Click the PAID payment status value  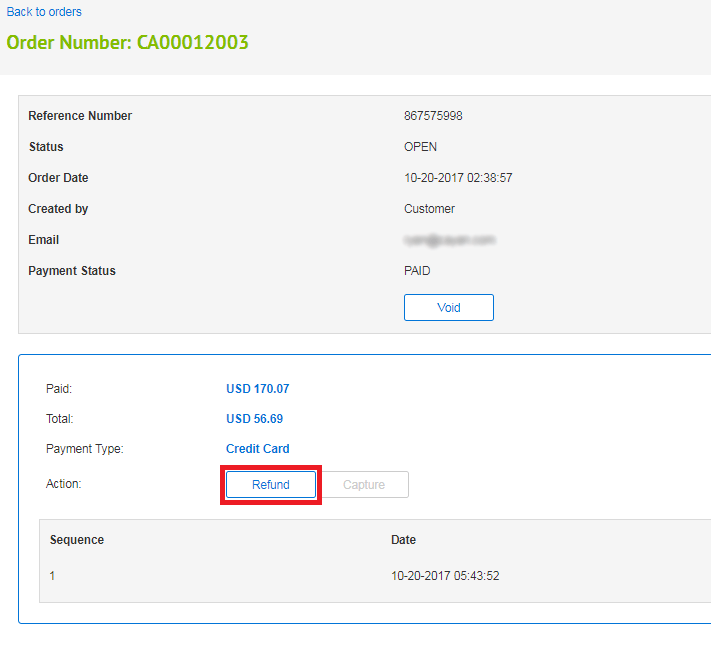[417, 271]
